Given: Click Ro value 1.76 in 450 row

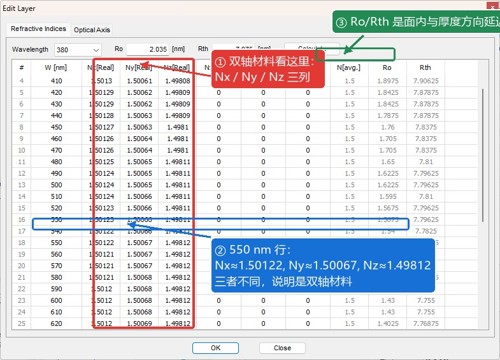Looking at the screenshot, I should [x=388, y=127].
